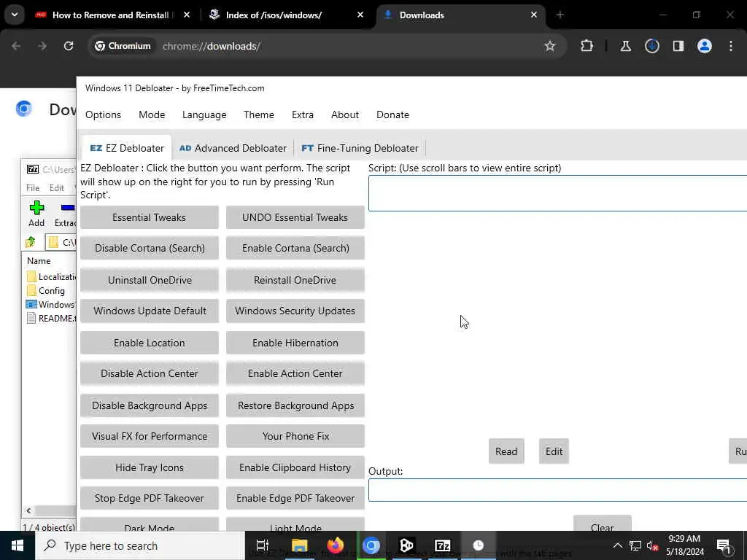Viewport: 747px width, 560px height.
Task: Open the Windows Start button
Action: (x=18, y=545)
